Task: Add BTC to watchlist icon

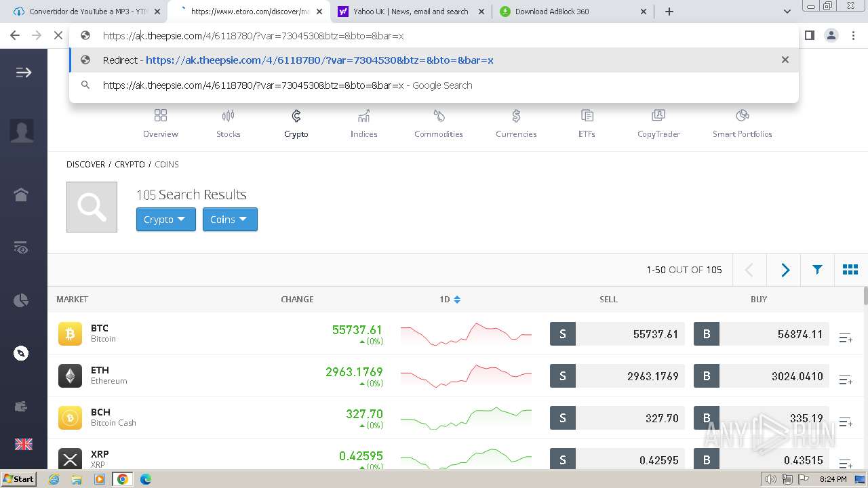Action: point(846,338)
